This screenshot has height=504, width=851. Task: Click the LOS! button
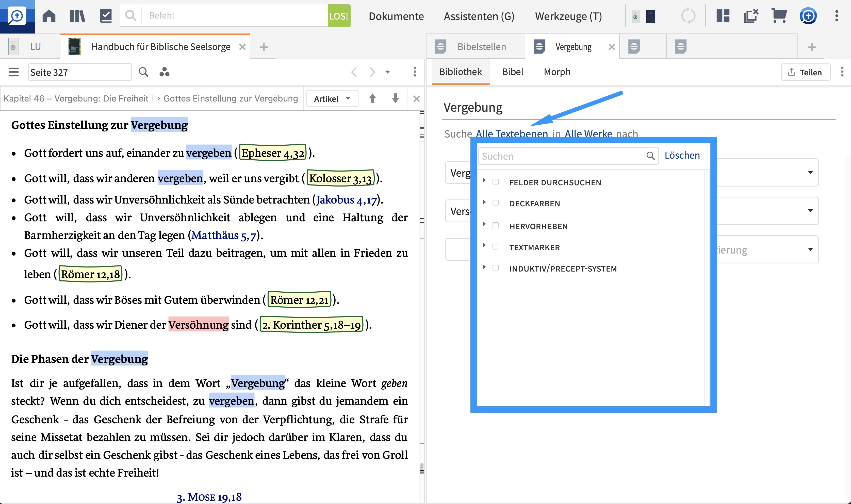(x=339, y=16)
